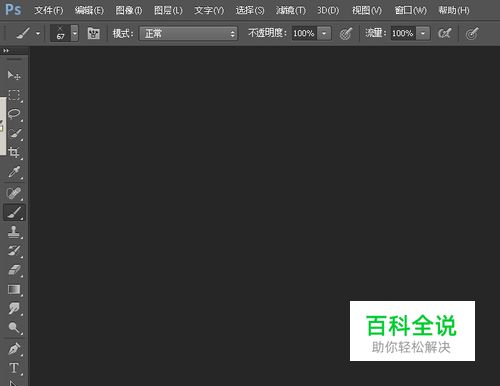Open the flow slider dropdown arrow

[x=423, y=33]
